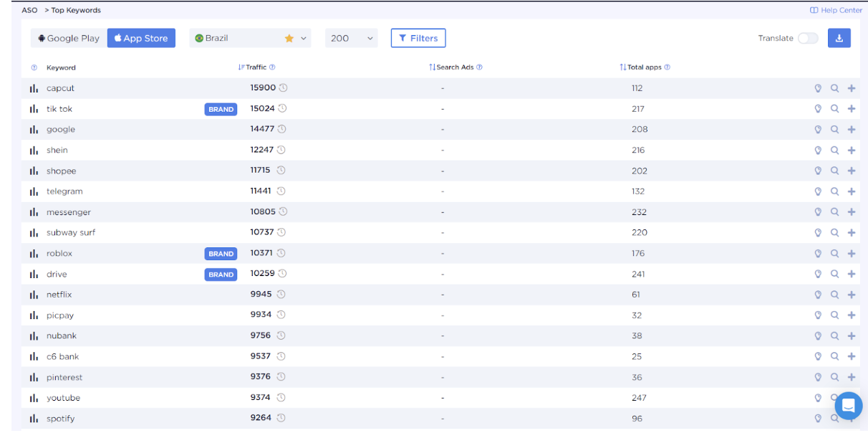Add c6 bank keyword with plus icon
Screen dimensions: 868x433
click(x=852, y=356)
